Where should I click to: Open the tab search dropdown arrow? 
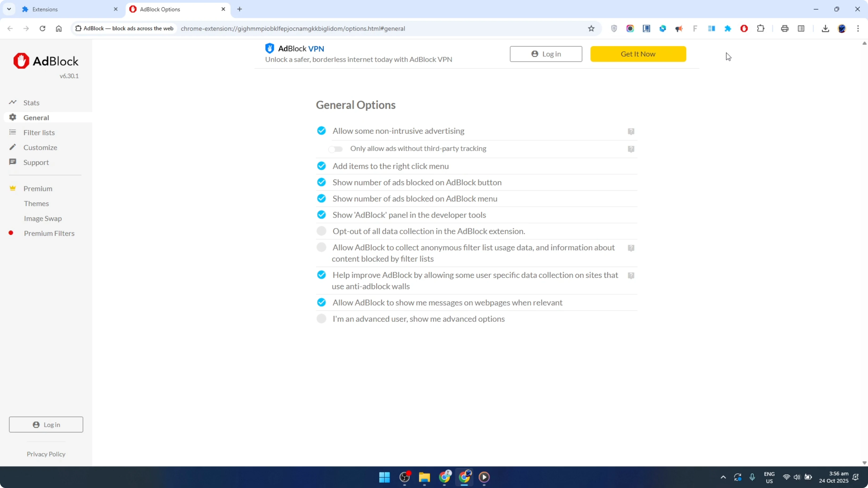coord(9,9)
